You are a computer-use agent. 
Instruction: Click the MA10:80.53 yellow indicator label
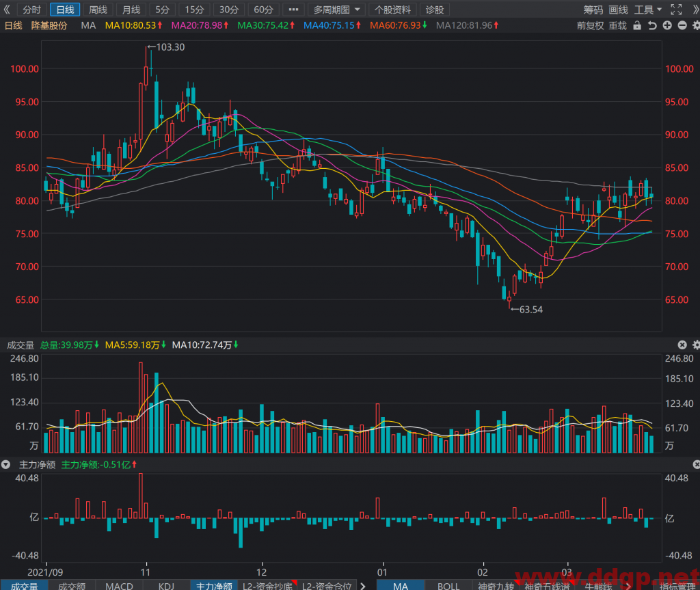tap(133, 25)
